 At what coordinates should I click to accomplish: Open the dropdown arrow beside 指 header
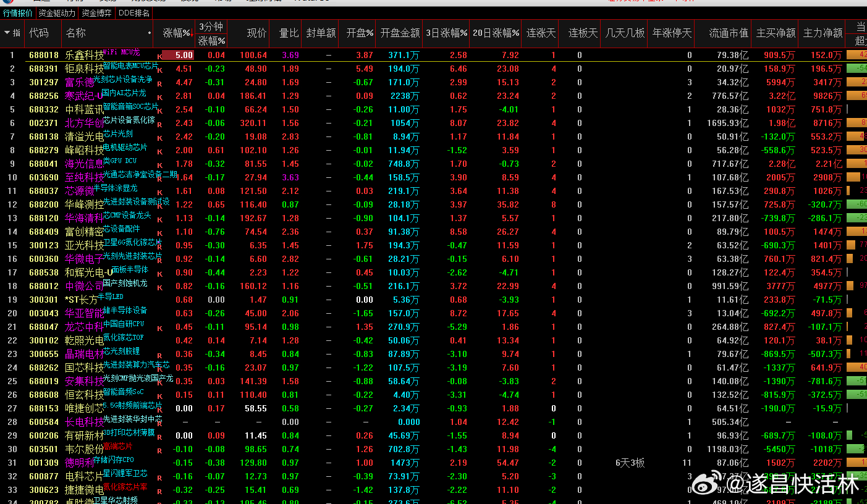7,33
